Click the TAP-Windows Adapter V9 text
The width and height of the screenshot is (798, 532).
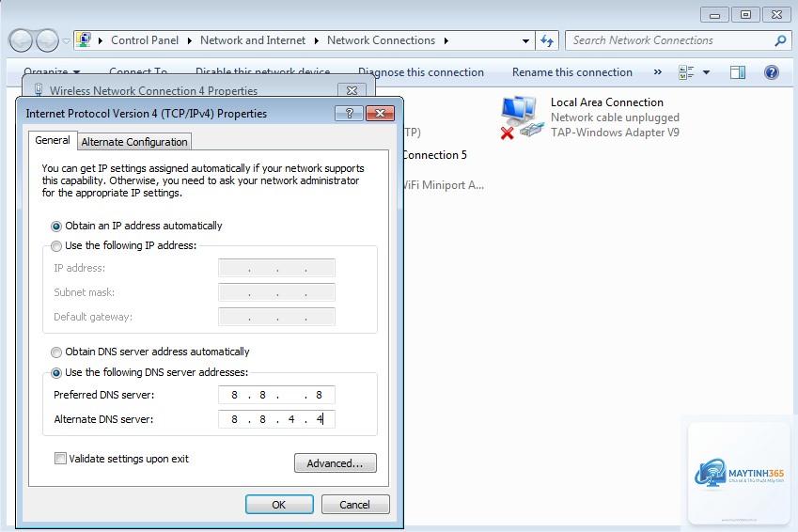(615, 133)
